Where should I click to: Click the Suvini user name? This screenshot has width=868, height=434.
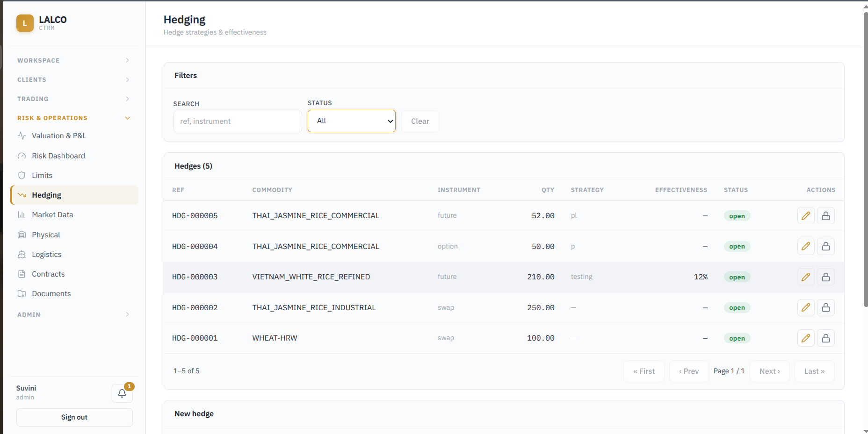pos(26,388)
